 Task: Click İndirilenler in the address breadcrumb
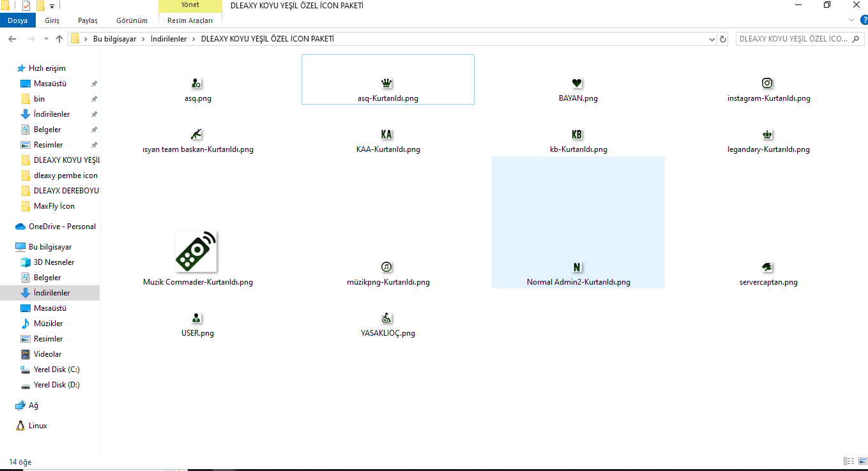tap(169, 39)
